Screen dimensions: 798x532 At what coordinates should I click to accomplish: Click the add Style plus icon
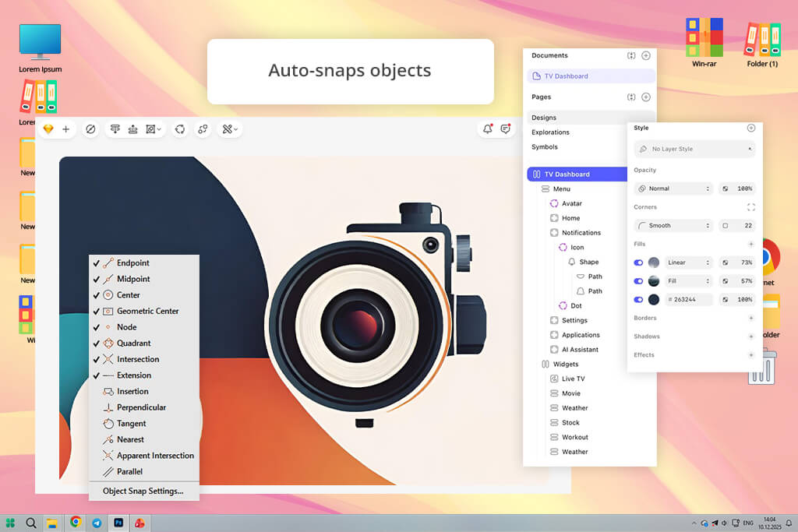pos(750,128)
